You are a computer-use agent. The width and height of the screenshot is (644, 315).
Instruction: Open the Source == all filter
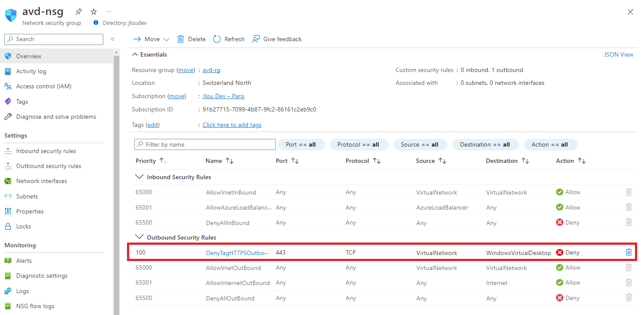420,144
